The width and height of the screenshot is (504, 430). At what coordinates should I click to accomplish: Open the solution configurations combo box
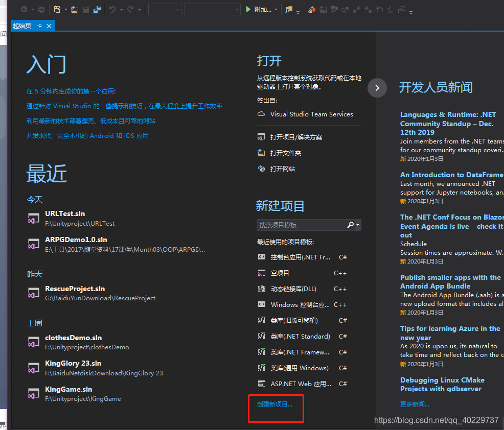165,10
